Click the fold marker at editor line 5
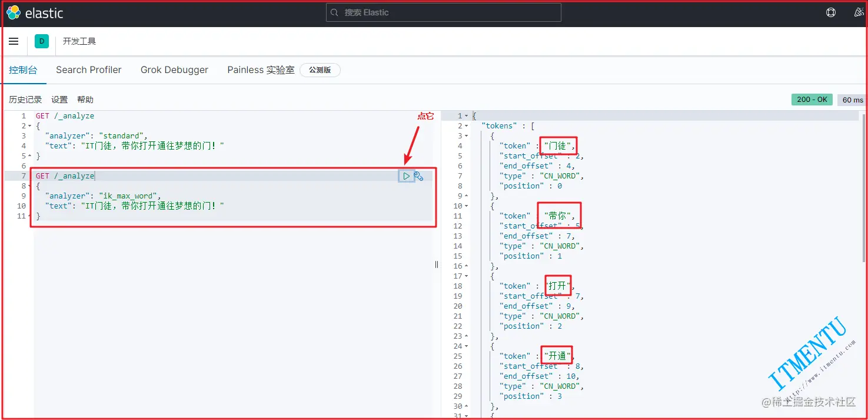 [29, 156]
